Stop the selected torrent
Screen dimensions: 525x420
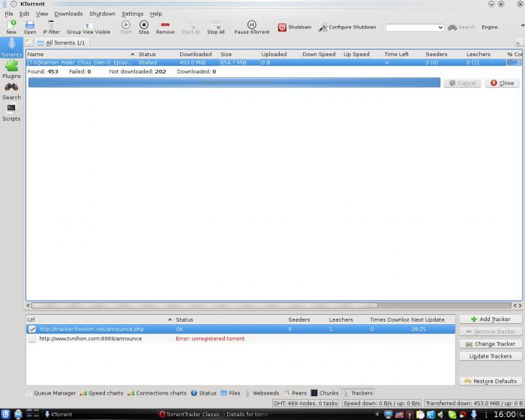[x=144, y=27]
